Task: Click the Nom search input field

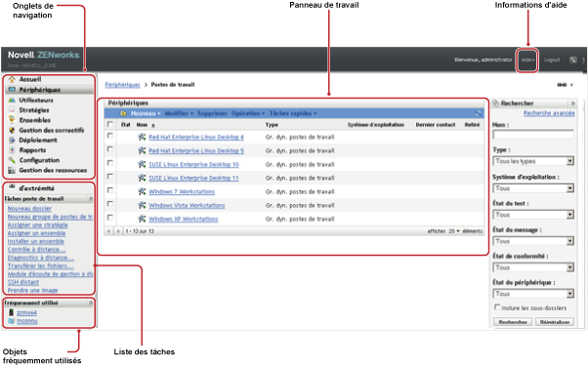Action: 533,135
